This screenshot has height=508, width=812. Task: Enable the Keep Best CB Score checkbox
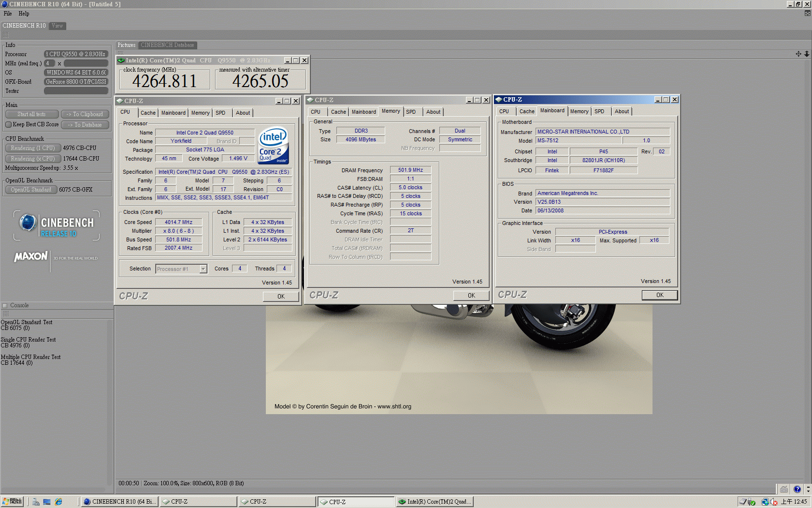click(x=8, y=124)
